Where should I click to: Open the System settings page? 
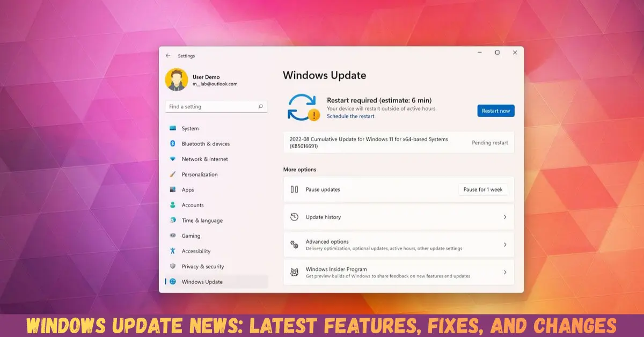pos(216,128)
